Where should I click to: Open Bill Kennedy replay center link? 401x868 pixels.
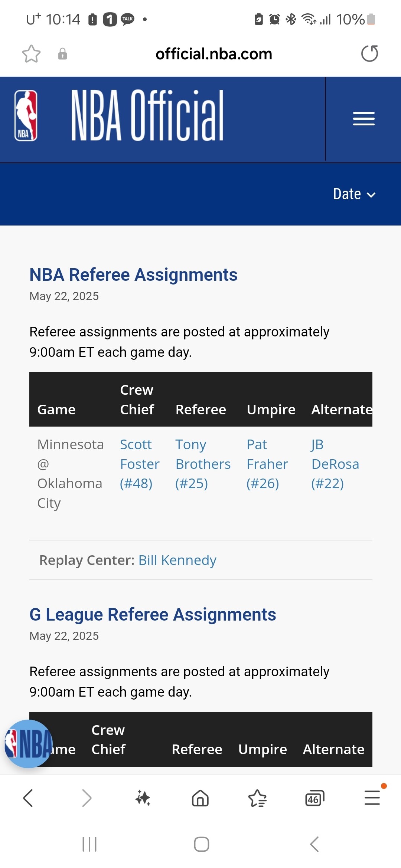click(x=177, y=560)
